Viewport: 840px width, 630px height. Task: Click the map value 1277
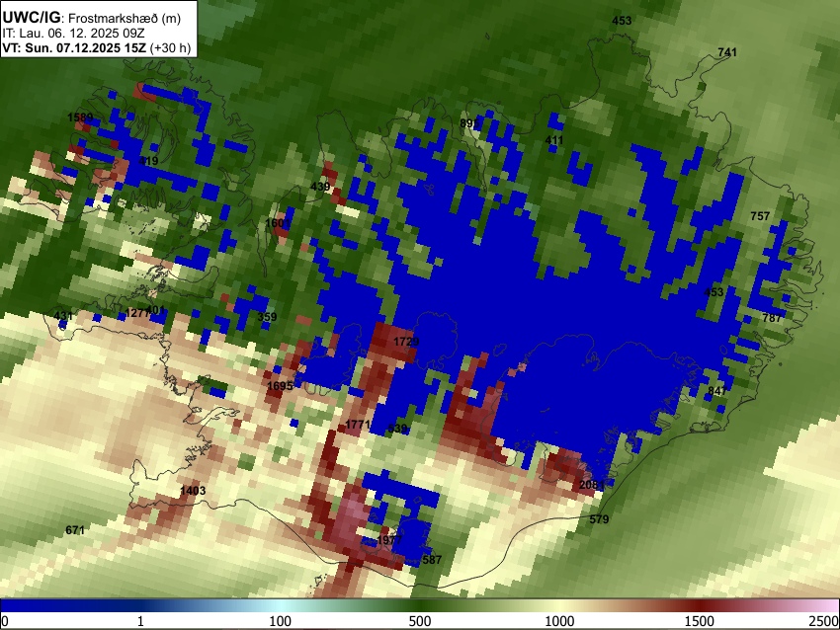point(137,313)
